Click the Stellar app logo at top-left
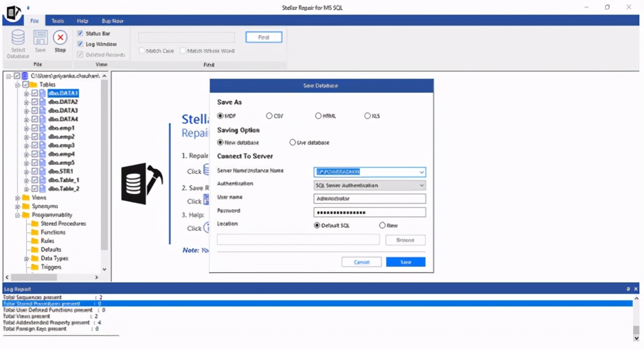The height and width of the screenshot is (350, 644). tap(13, 14)
